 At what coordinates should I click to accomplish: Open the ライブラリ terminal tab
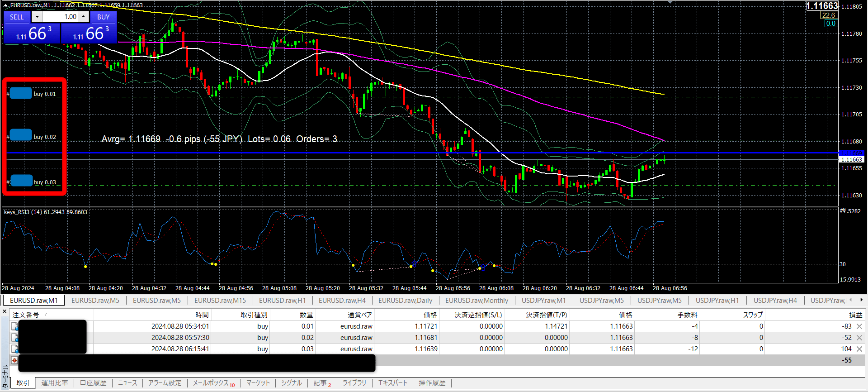coord(354,383)
